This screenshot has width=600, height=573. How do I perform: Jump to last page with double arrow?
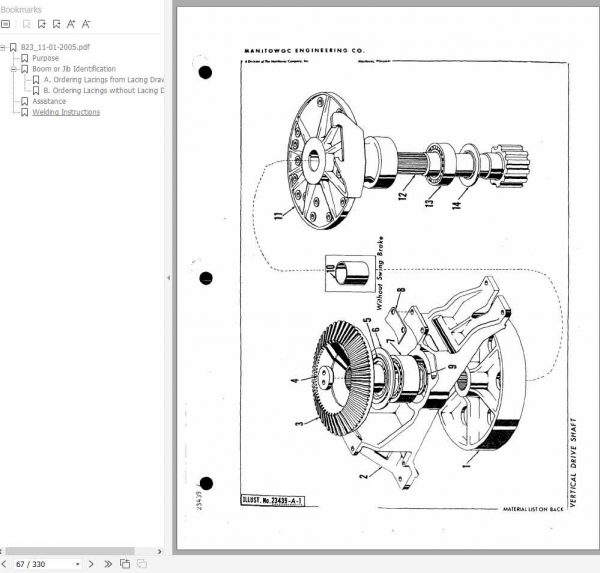pyautogui.click(x=108, y=564)
